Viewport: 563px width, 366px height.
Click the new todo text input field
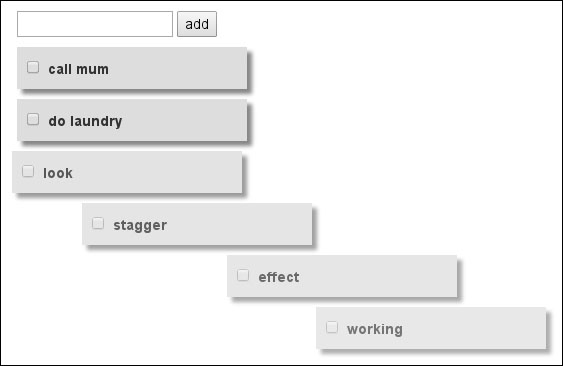pyautogui.click(x=95, y=24)
